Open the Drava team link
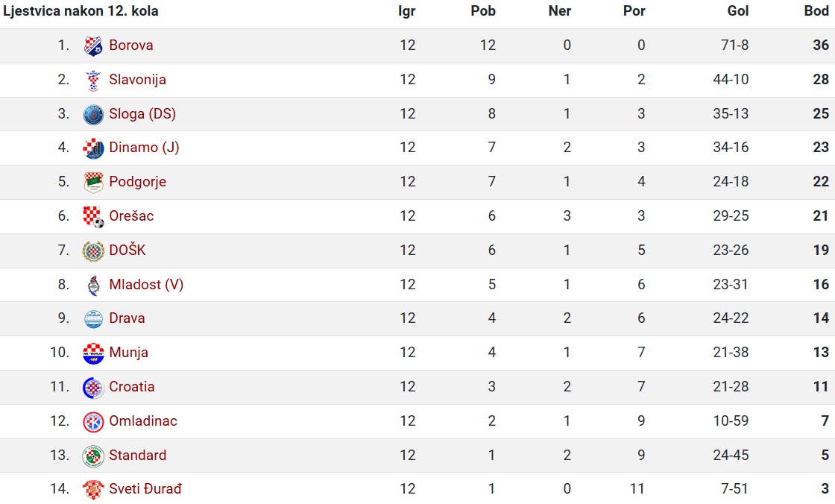The width and height of the screenshot is (835, 504). pyautogui.click(x=127, y=318)
